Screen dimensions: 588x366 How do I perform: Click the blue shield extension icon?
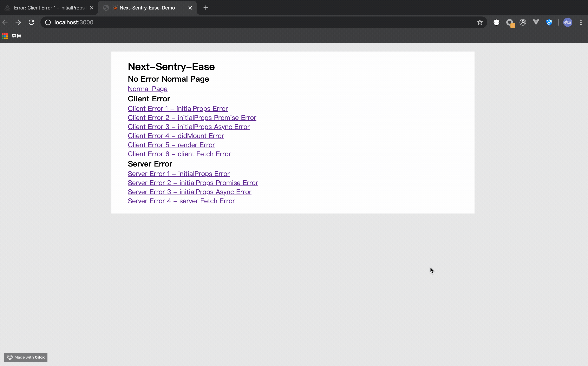tap(549, 22)
